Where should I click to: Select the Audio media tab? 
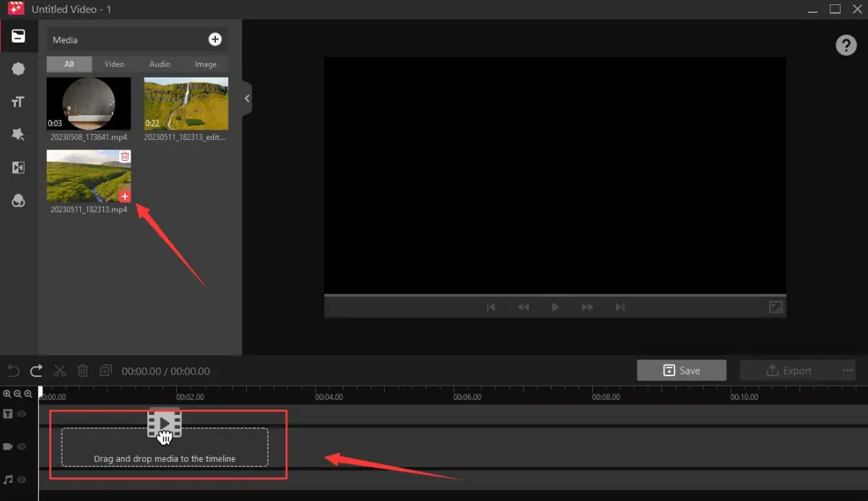click(x=160, y=64)
